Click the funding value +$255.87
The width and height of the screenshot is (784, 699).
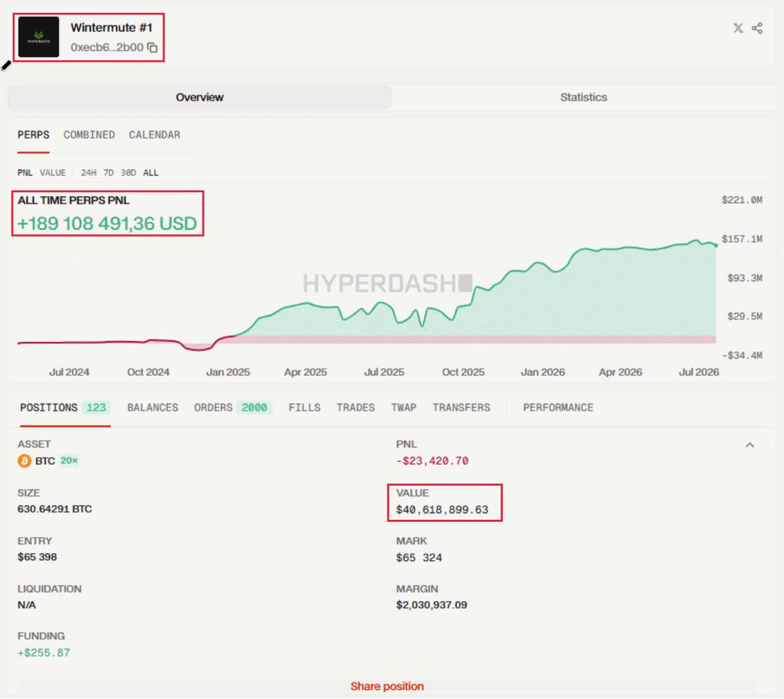click(x=44, y=653)
